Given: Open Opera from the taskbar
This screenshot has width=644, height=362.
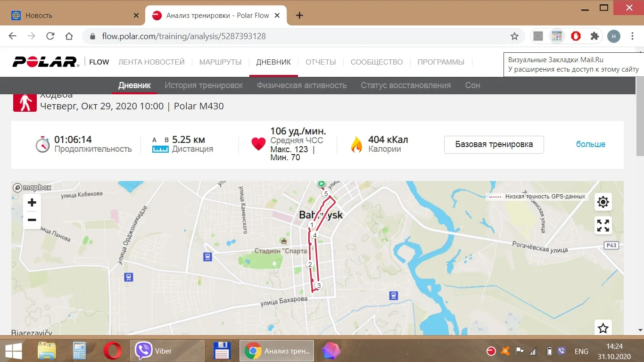Looking at the screenshot, I should point(112,351).
